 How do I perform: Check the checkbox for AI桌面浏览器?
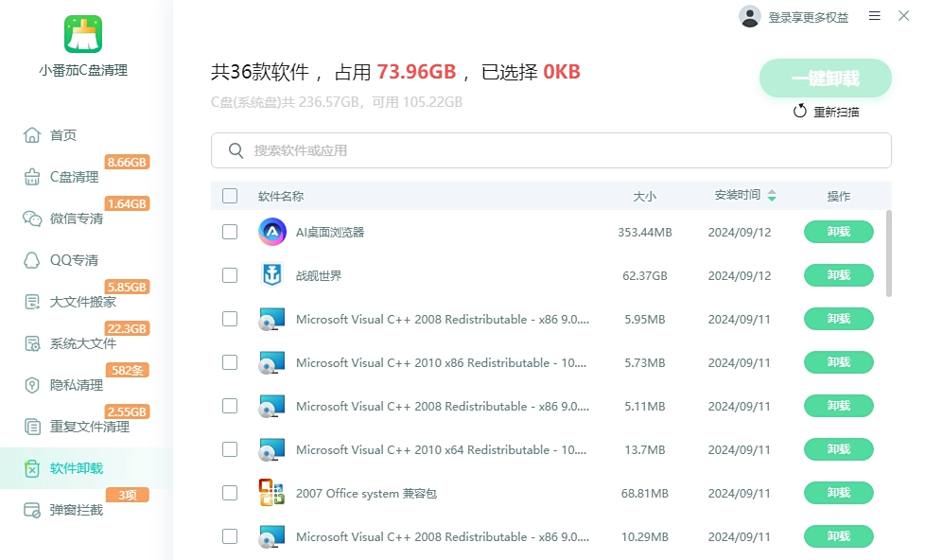[x=229, y=232]
